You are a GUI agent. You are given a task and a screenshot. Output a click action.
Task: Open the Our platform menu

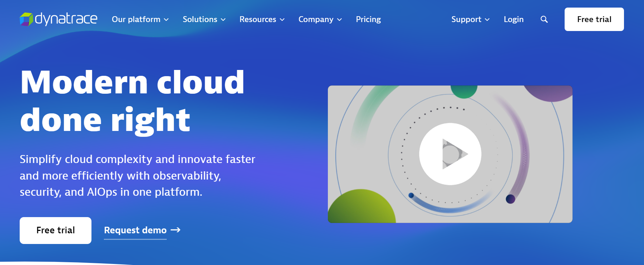140,19
